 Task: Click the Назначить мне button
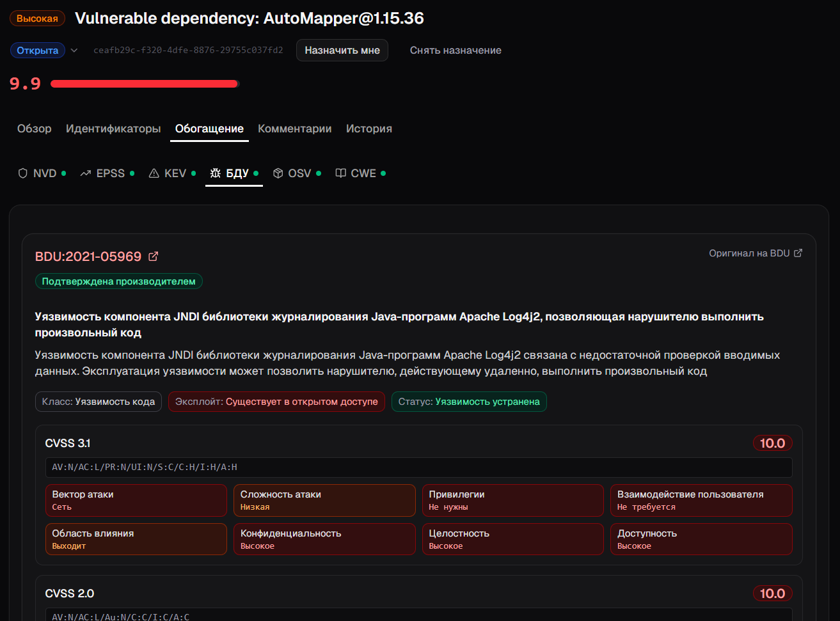coord(342,51)
